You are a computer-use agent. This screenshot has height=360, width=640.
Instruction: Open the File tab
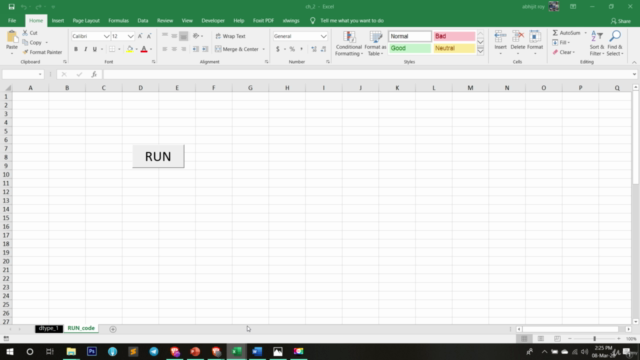pos(12,20)
